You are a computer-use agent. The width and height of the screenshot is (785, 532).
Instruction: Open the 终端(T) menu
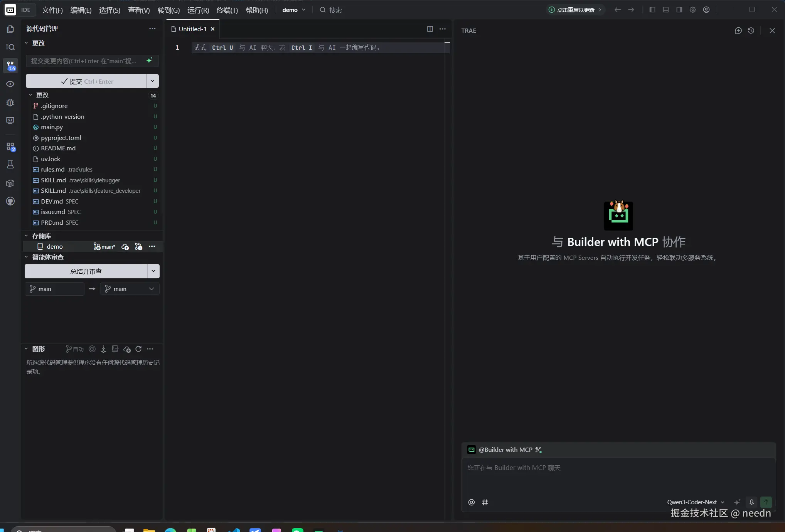click(x=227, y=10)
